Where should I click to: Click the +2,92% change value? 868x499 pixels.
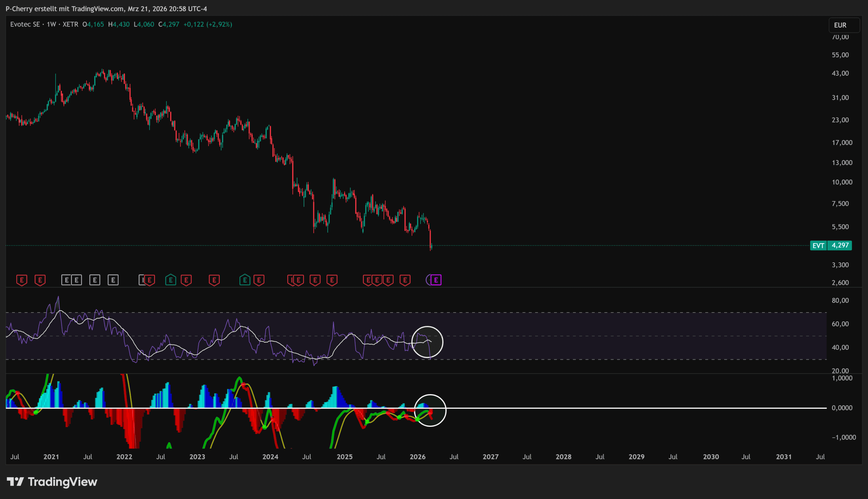219,24
